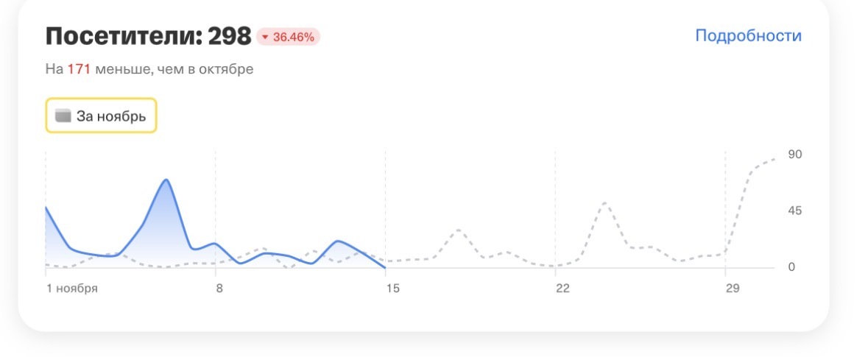This screenshot has height=357, width=868.
Task: Click the dashed line's end near 90
Action: [x=775, y=158]
